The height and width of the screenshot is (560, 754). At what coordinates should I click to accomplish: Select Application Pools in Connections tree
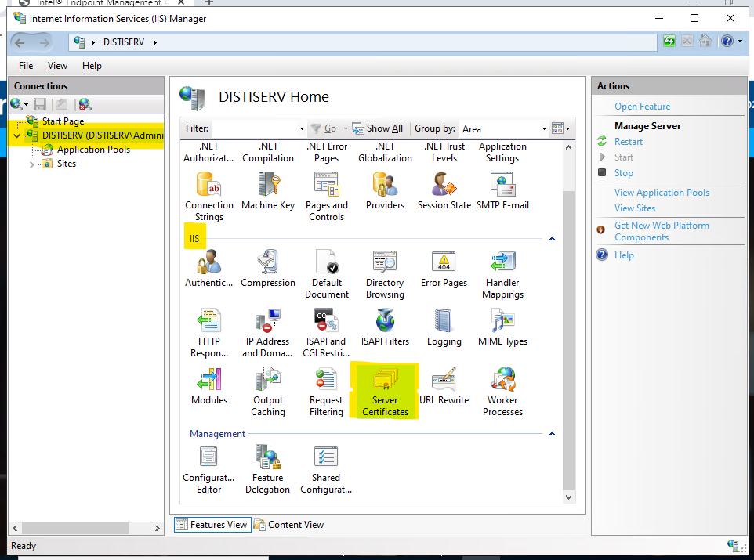93,150
